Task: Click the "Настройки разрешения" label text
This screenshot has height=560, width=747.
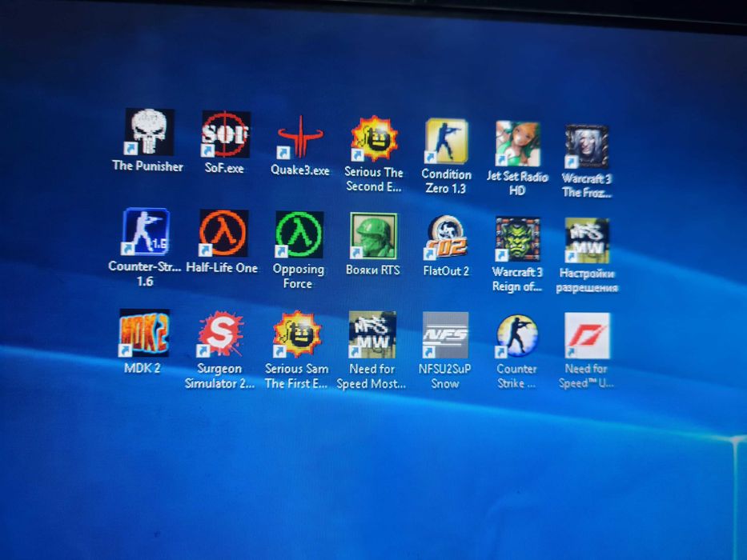Action: click(x=587, y=281)
